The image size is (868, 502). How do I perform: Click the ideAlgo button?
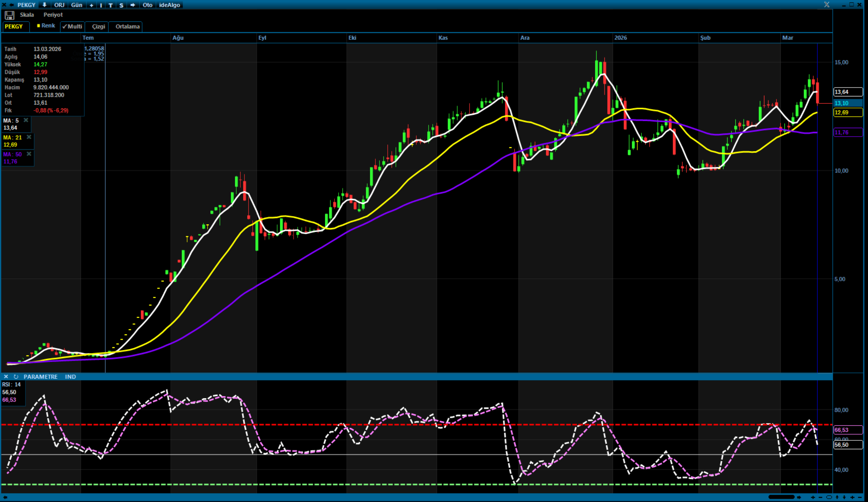point(169,5)
